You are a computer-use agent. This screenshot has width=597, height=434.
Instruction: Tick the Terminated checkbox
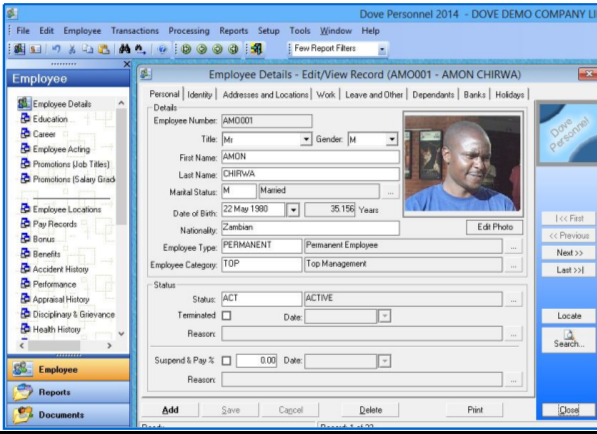pos(226,316)
